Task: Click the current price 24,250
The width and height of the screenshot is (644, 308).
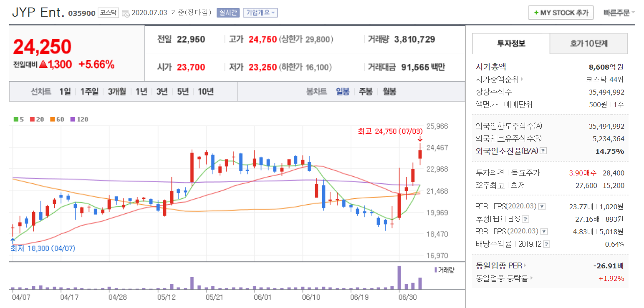Action: [x=43, y=47]
